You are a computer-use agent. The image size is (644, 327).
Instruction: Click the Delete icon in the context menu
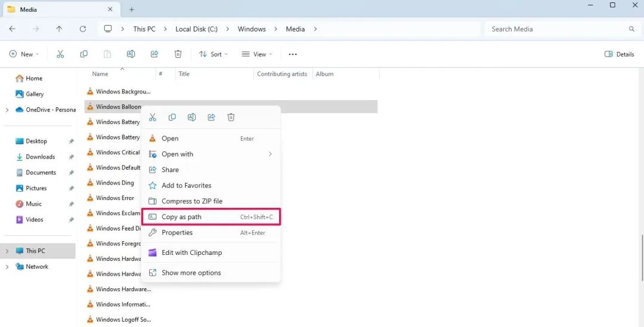[x=231, y=117]
